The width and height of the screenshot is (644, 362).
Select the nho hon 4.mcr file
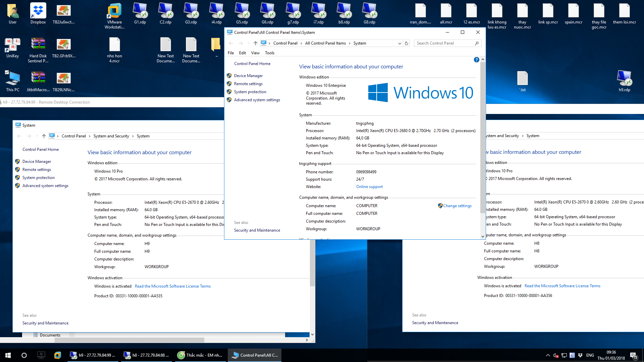pyautogui.click(x=114, y=50)
